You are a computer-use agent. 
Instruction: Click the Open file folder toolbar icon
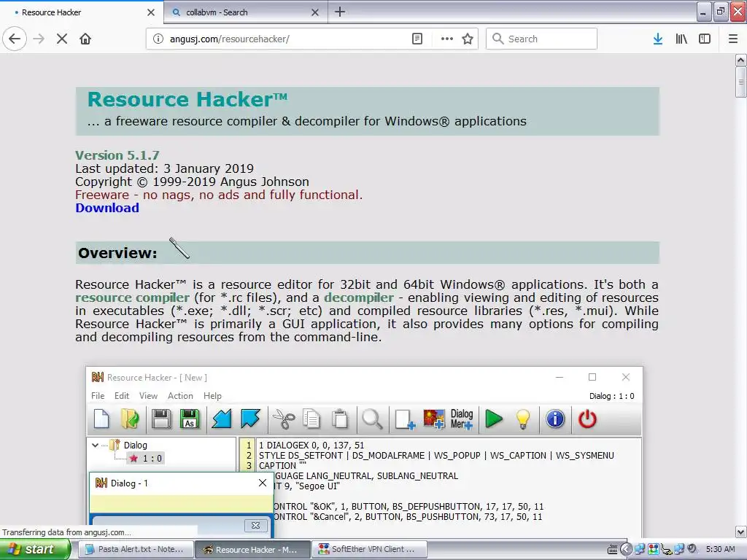coord(130,419)
